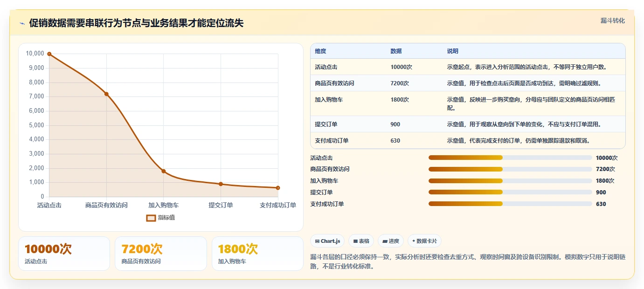The width and height of the screenshot is (644, 289).
Task: Click the 活动点击 label in the progress list
Action: (321, 158)
